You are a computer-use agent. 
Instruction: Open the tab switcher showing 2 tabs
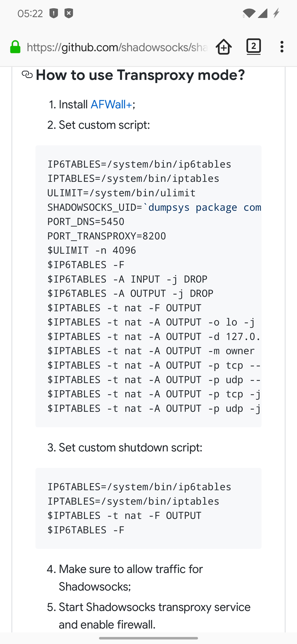[253, 46]
